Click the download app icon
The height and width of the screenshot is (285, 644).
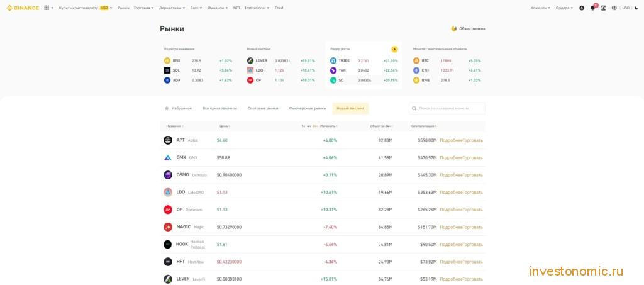pyautogui.click(x=603, y=8)
